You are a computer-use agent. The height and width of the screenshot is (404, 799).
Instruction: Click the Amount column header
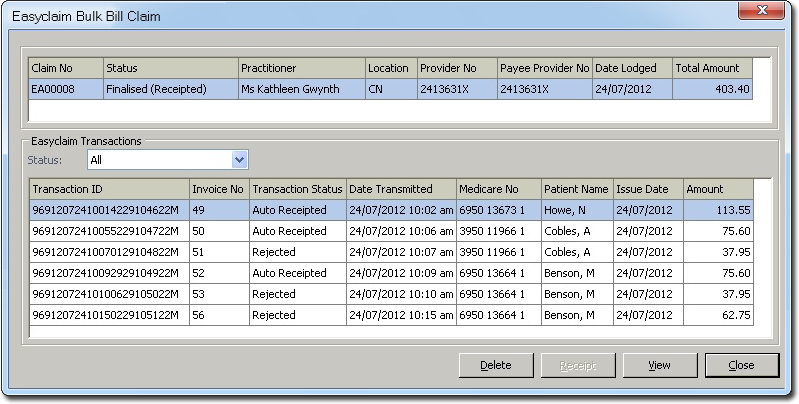(x=716, y=189)
